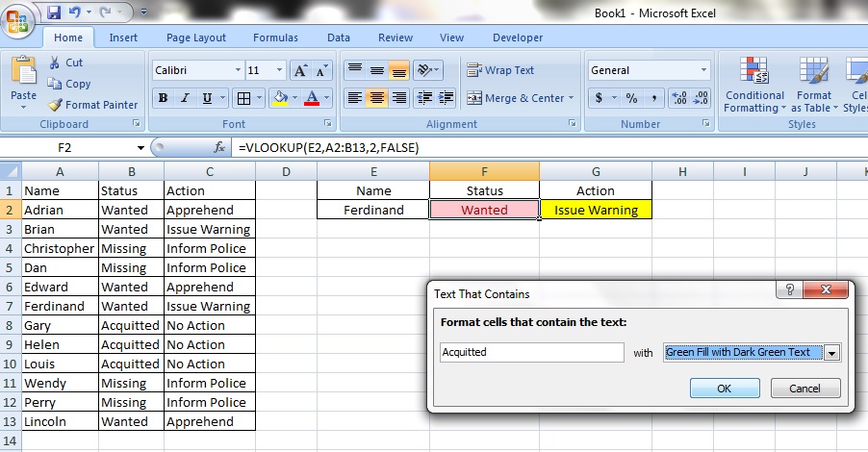Expand the Calibri font name dropdown
The image size is (868, 452).
coord(238,71)
